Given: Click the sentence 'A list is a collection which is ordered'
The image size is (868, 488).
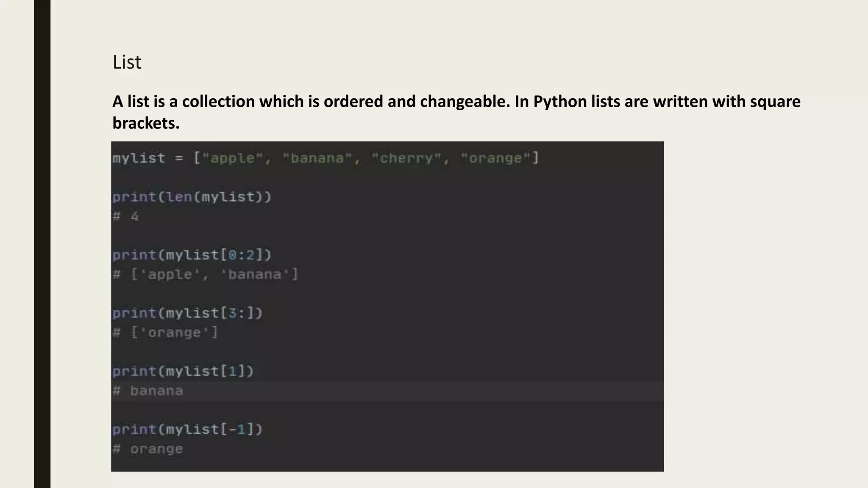Looking at the screenshot, I should click(248, 101).
